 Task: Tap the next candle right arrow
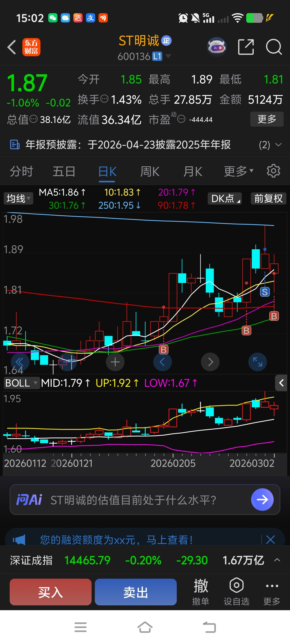(x=210, y=362)
